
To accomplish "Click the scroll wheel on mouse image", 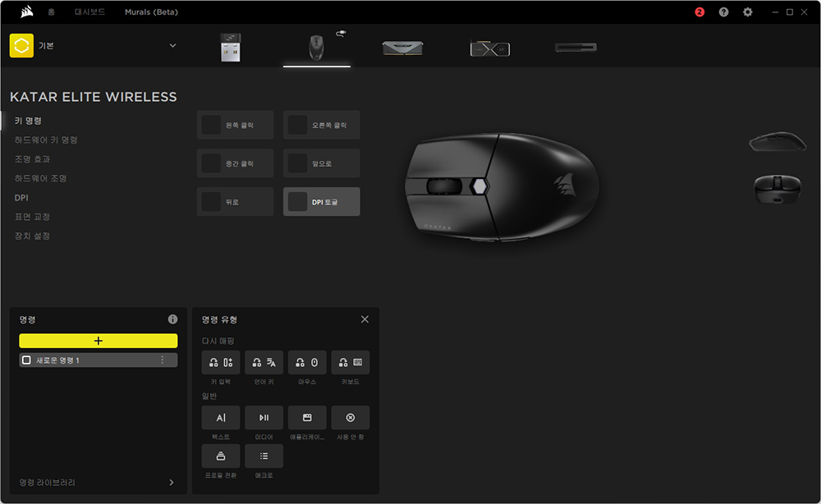I will [x=444, y=186].
